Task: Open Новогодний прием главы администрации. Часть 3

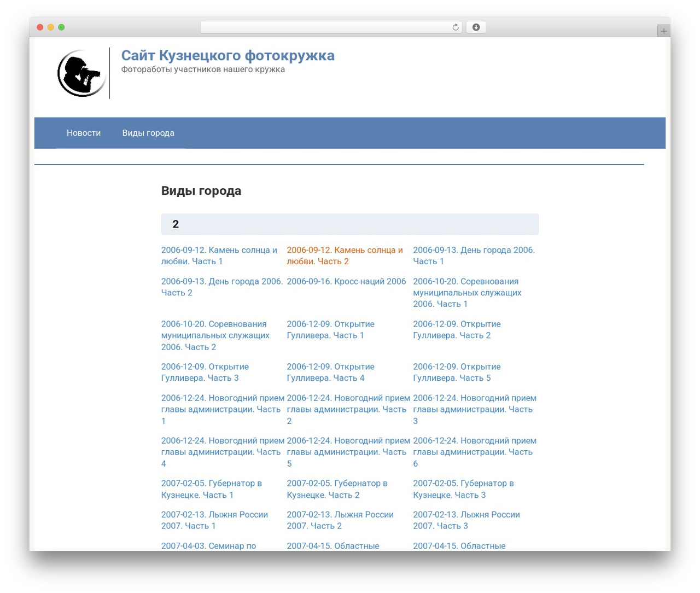Action: (475, 409)
